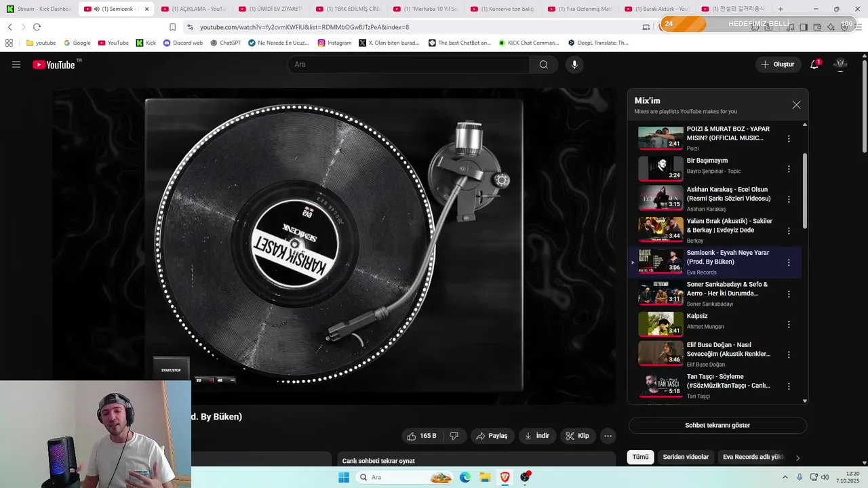Viewport: 868px width, 488px height.
Task: Open the Windows Start menu
Action: click(x=344, y=477)
